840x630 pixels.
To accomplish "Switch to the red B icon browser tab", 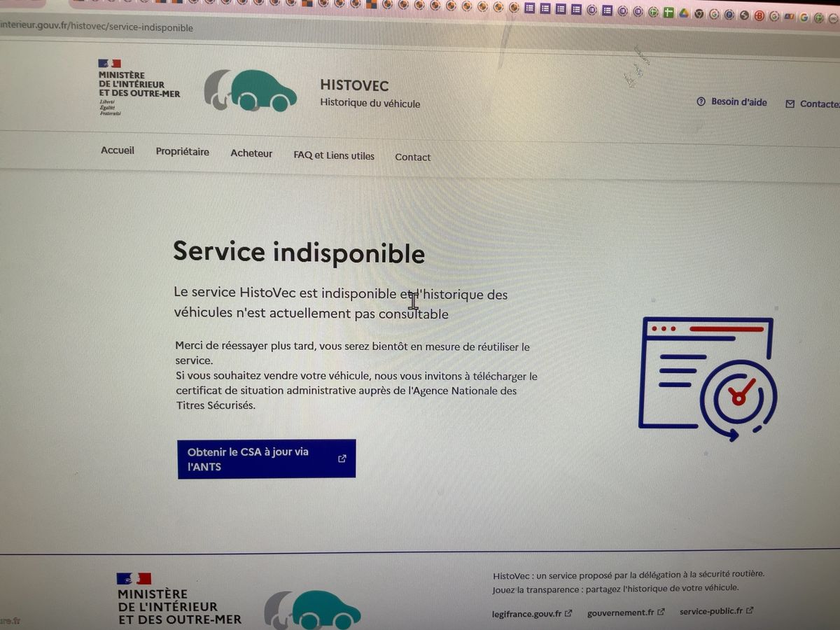I will coord(759,15).
